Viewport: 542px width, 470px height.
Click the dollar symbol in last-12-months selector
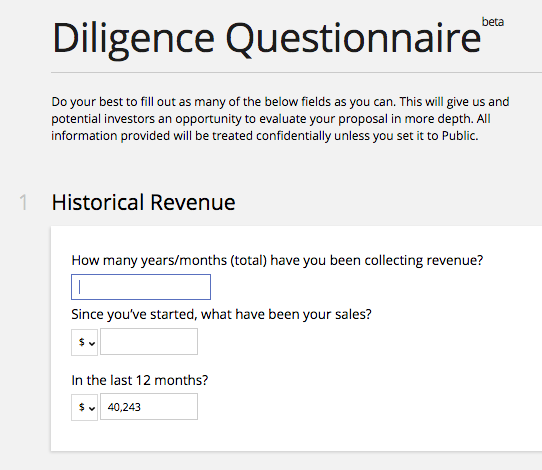tap(82, 407)
